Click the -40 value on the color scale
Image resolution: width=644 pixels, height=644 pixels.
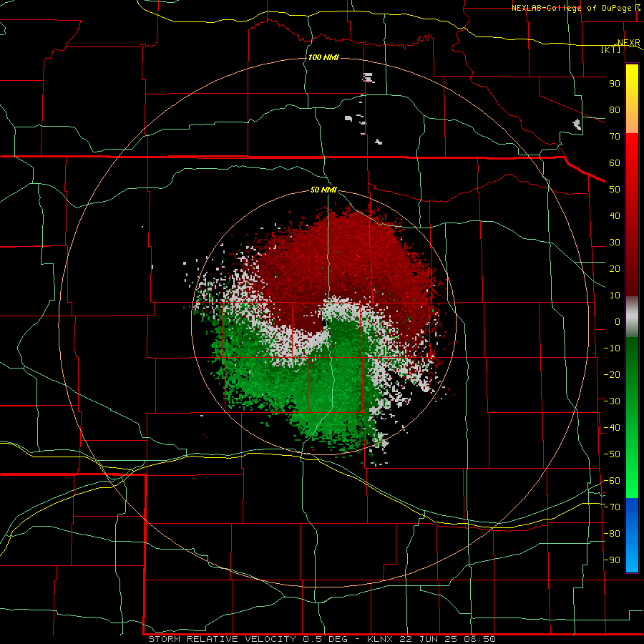point(612,428)
